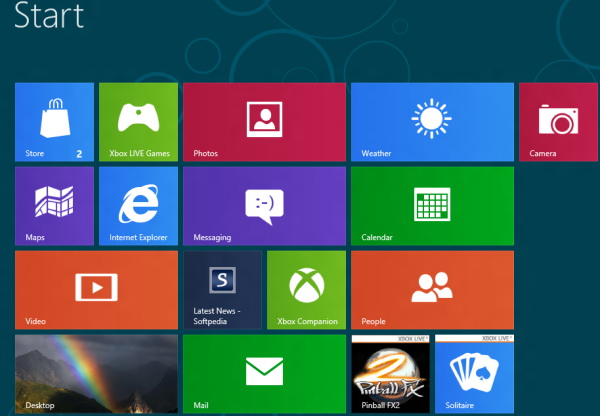Open Internet Explorer tile

(x=139, y=204)
